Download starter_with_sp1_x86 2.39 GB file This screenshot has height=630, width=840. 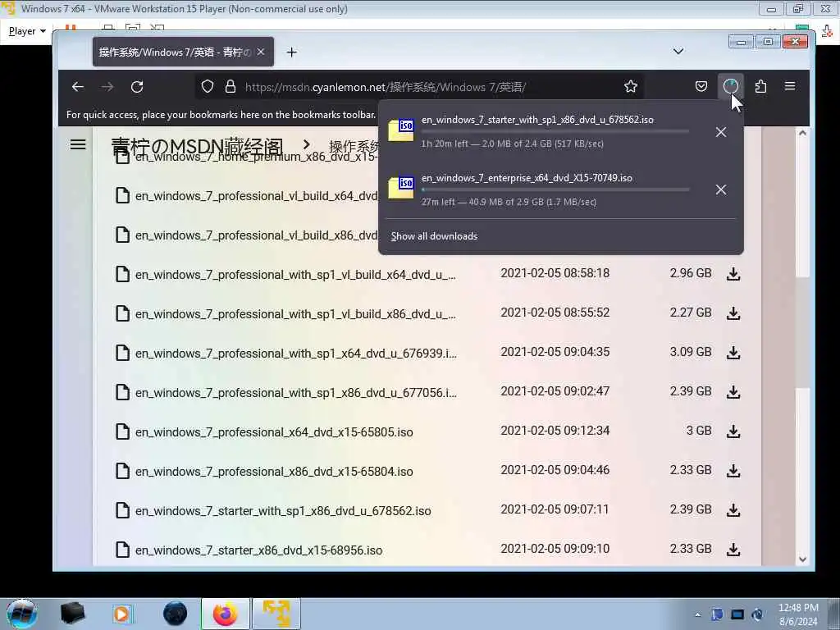coord(733,510)
